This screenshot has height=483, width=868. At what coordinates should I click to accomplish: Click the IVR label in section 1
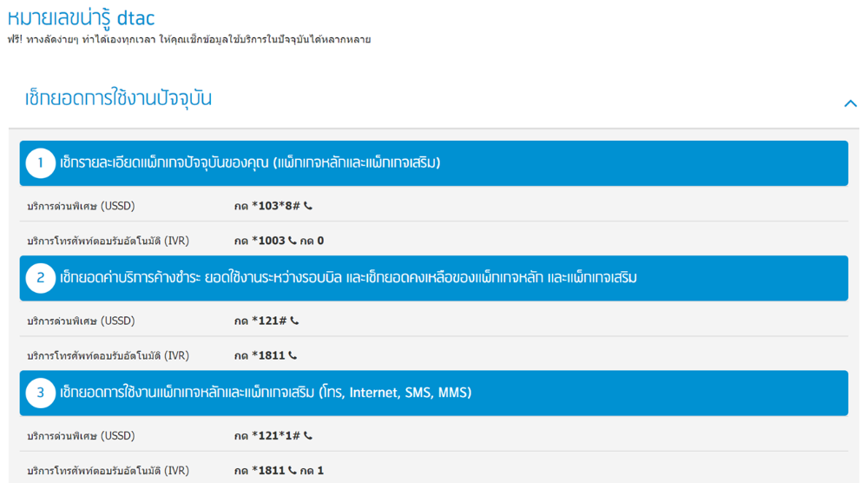coord(108,241)
